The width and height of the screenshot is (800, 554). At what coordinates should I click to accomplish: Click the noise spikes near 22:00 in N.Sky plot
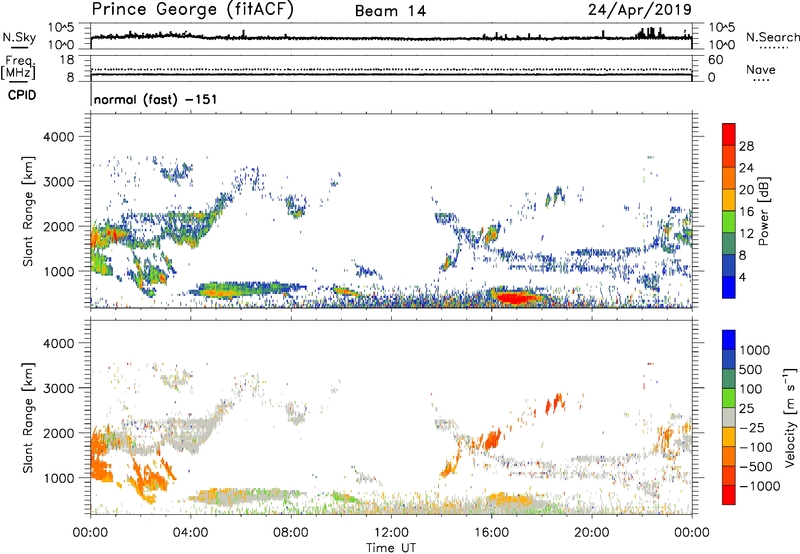649,33
